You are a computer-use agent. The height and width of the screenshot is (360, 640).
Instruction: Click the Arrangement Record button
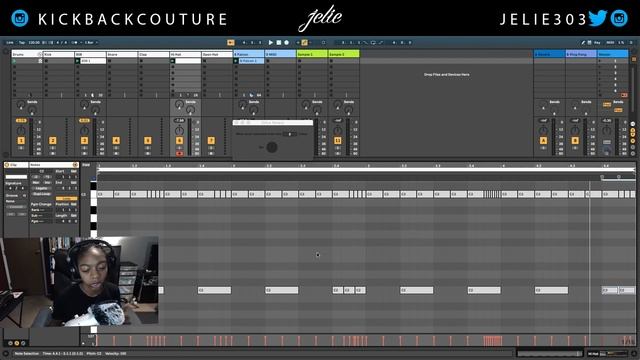click(287, 42)
